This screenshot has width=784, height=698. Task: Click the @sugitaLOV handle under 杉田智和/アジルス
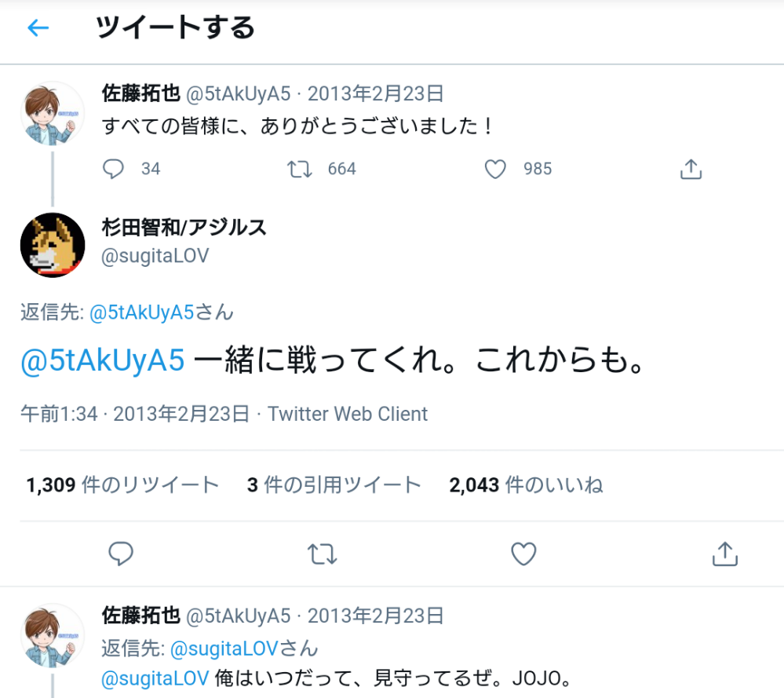click(x=155, y=256)
